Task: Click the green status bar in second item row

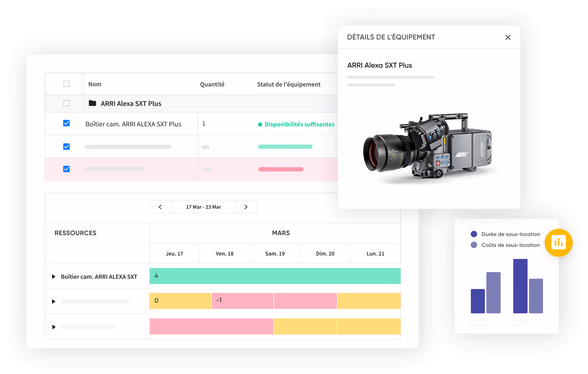Action: (x=285, y=147)
